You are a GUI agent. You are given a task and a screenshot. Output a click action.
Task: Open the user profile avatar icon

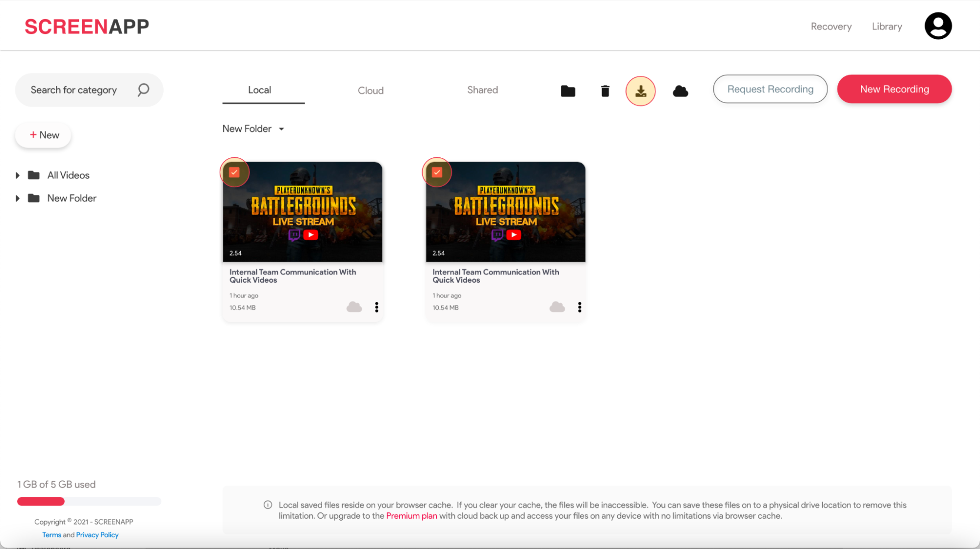pos(938,26)
